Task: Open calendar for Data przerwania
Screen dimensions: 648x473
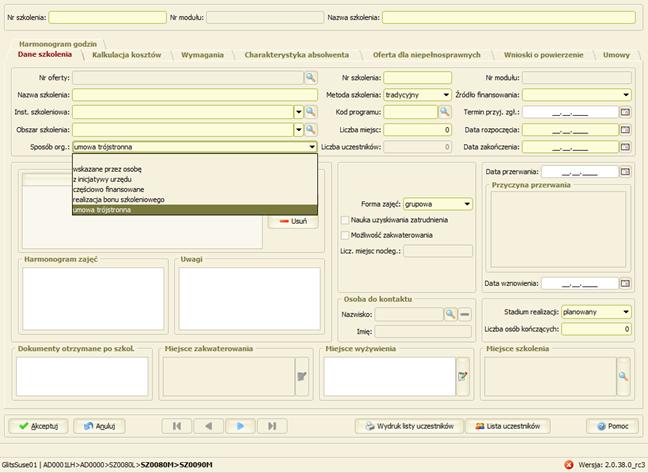Action: (x=625, y=171)
